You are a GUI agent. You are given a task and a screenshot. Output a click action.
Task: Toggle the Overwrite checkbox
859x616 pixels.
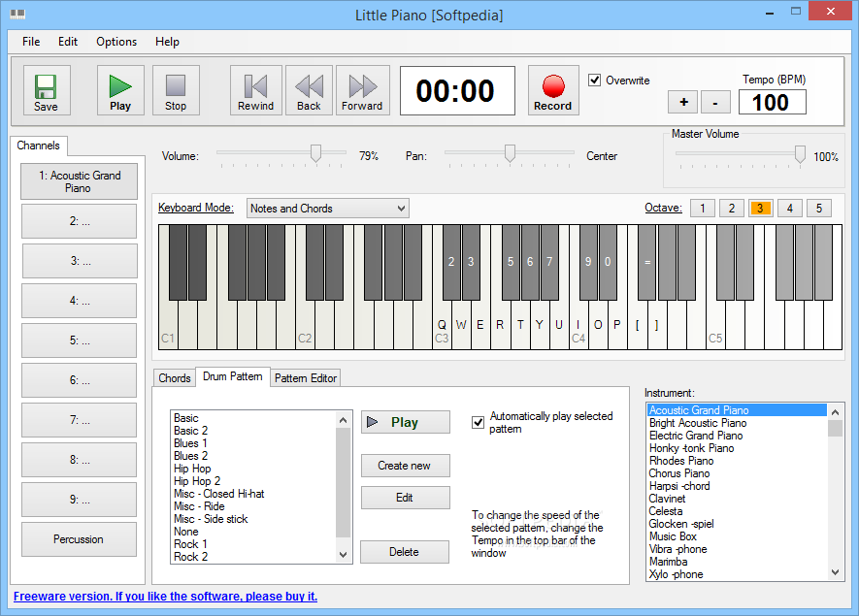[x=594, y=80]
